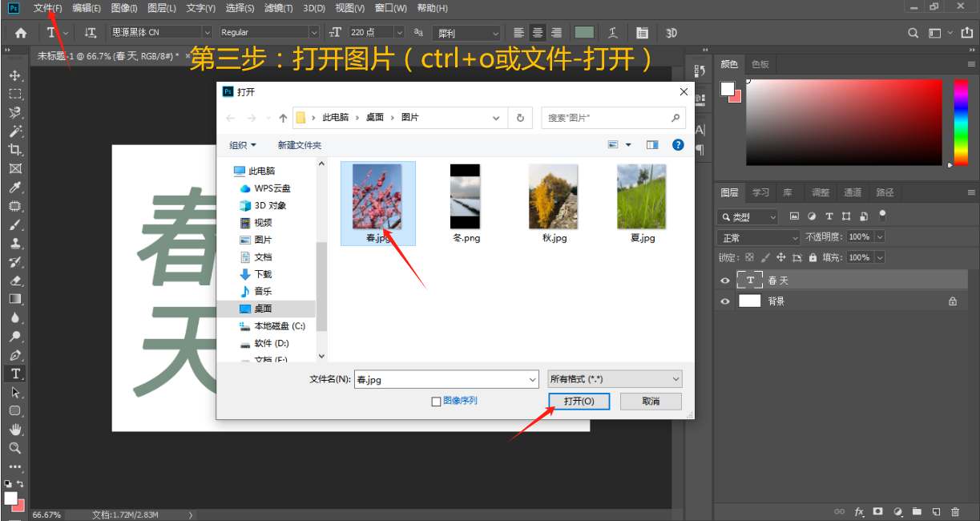Select the Eraser tool
Viewport: 980px width, 521px height.
click(14, 281)
